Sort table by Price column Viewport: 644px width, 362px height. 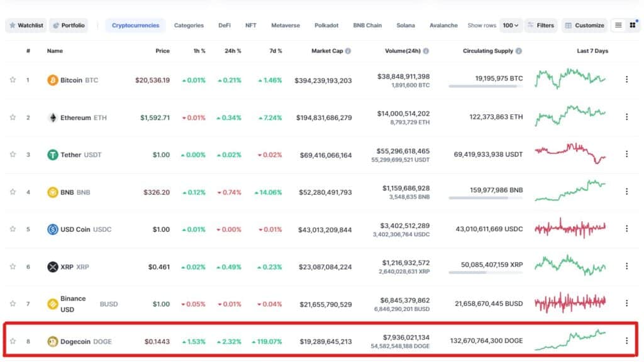[162, 51]
